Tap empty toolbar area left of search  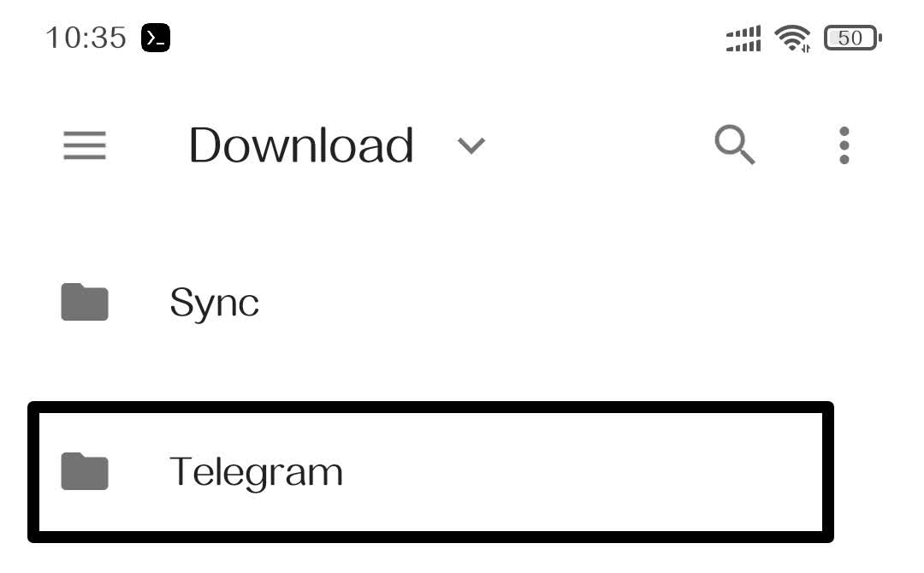[x=599, y=145]
